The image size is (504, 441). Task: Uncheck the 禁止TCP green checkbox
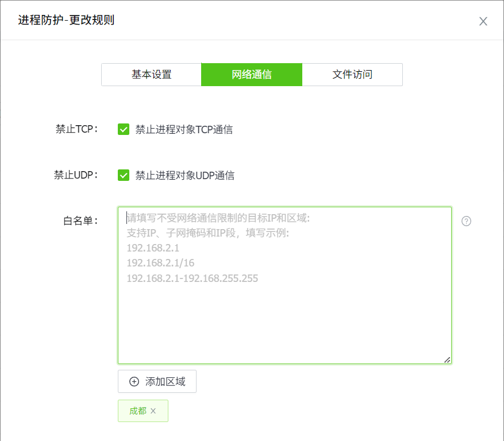(x=124, y=129)
